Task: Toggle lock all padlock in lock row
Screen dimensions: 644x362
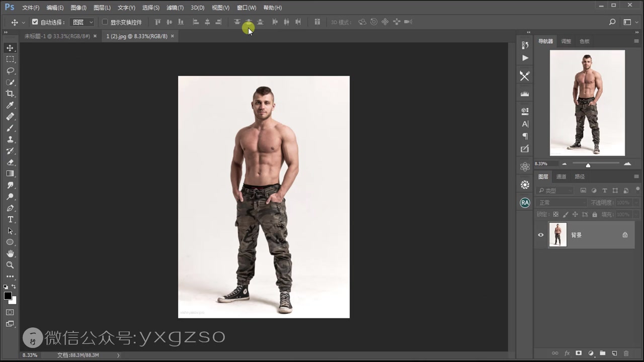Action: (x=595, y=215)
